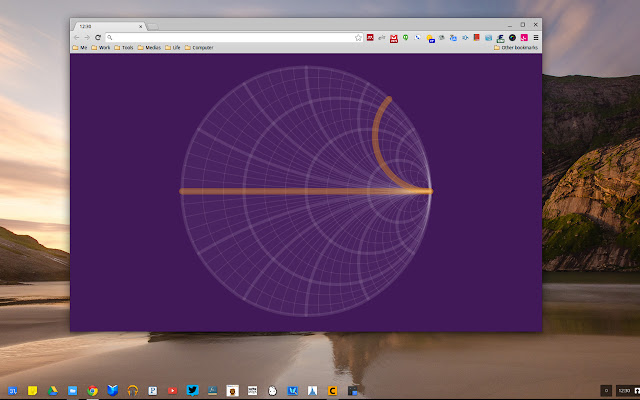Viewport: 640px width, 400px height.
Task: Click the blue arrow extension icon
Action: 465,38
